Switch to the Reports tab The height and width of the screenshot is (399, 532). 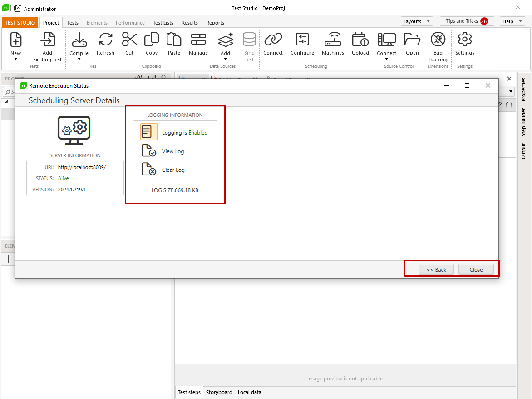click(215, 23)
